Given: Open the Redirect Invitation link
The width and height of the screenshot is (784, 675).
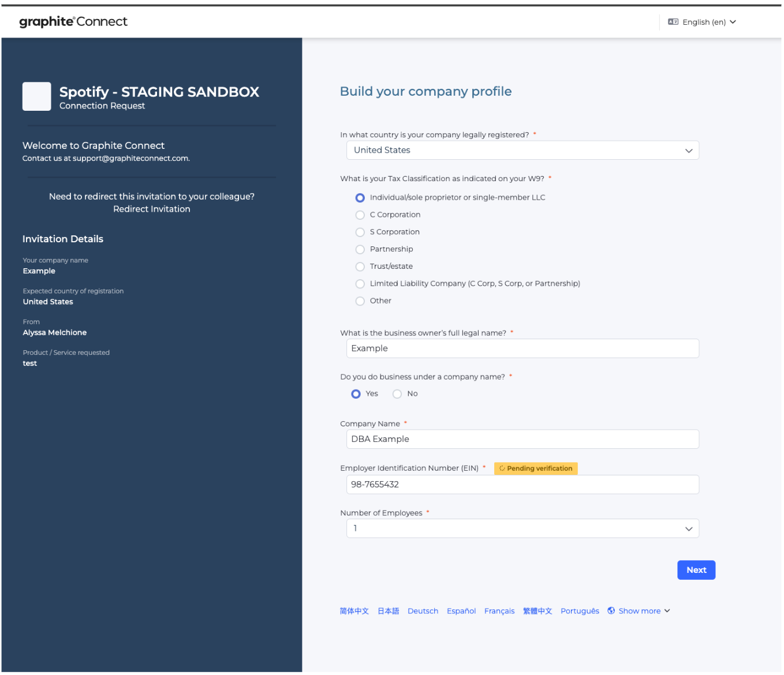Looking at the screenshot, I should point(151,209).
